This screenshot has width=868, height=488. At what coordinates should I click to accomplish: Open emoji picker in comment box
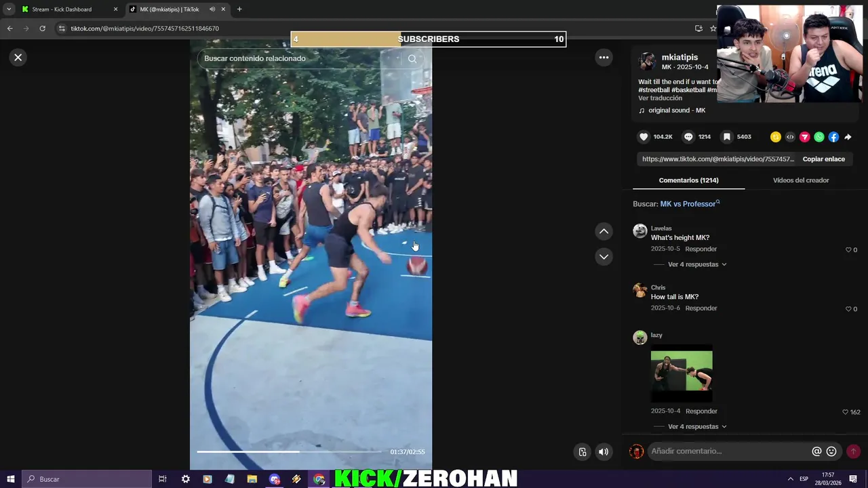click(831, 451)
